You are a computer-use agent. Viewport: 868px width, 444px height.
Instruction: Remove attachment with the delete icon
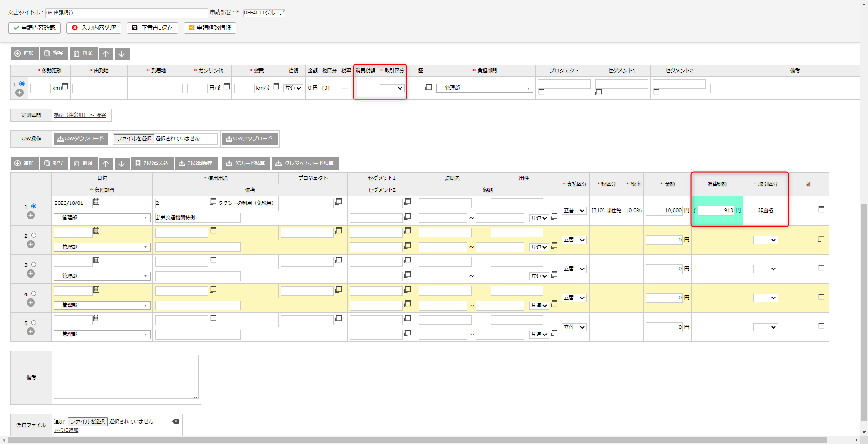pyautogui.click(x=175, y=421)
